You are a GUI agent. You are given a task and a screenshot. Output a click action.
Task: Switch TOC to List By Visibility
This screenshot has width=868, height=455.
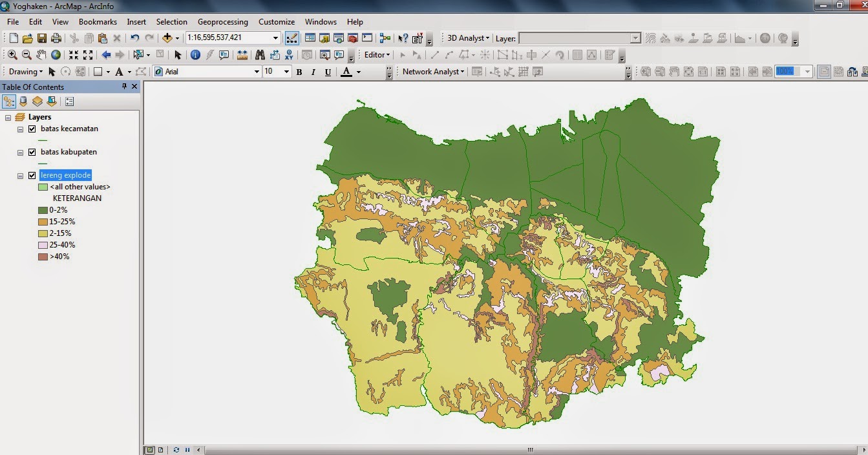click(x=37, y=101)
